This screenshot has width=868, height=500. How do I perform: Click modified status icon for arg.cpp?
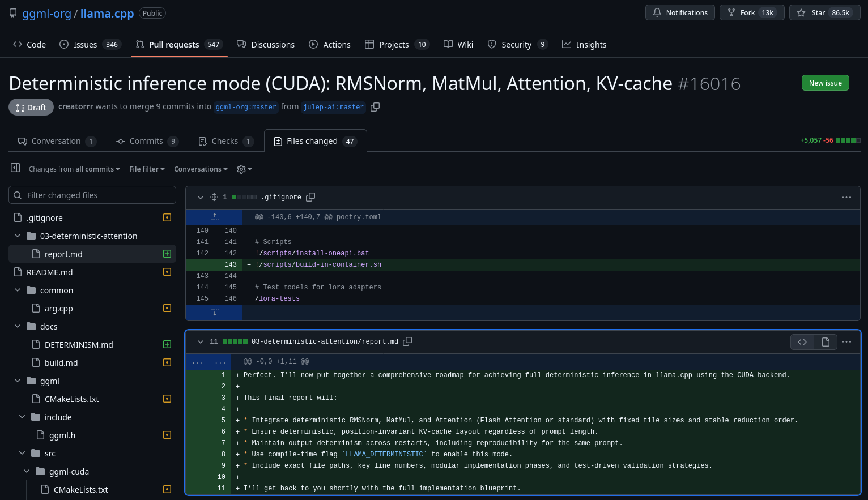[167, 308]
